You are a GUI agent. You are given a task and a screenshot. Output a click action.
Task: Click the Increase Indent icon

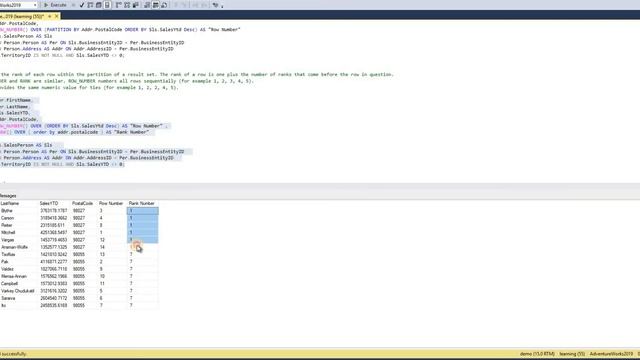tap(204, 5)
